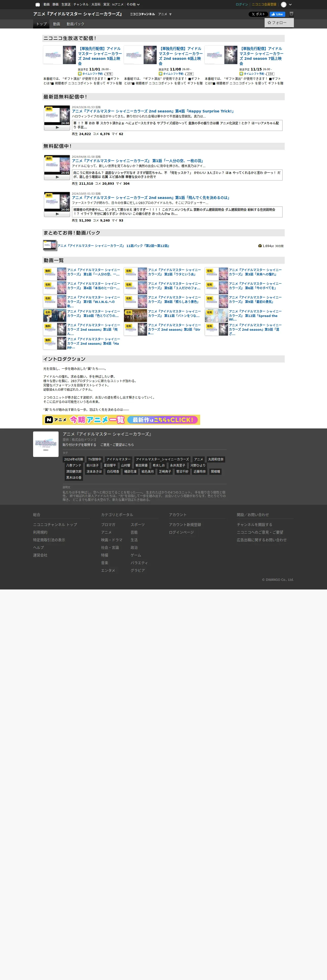
Task: Open the small dropdown arrow beside Like
Action: click(x=292, y=14)
